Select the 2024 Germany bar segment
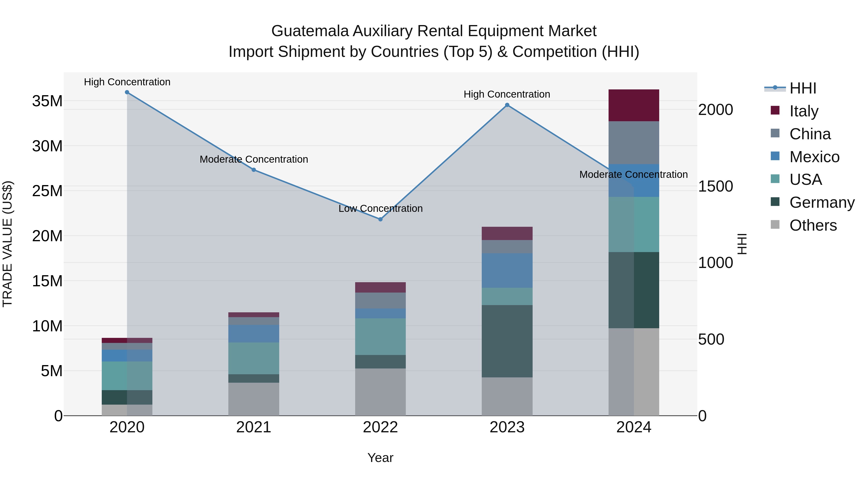Screen dimensions: 868x488 [634, 290]
